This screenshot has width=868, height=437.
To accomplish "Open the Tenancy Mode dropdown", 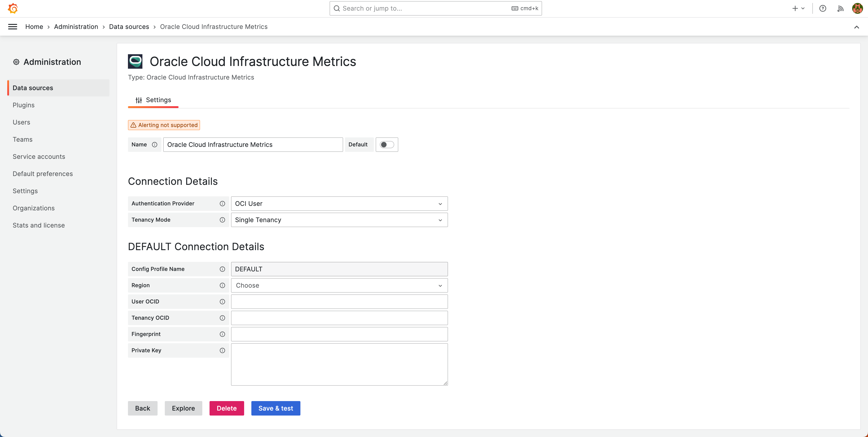I will pos(339,220).
